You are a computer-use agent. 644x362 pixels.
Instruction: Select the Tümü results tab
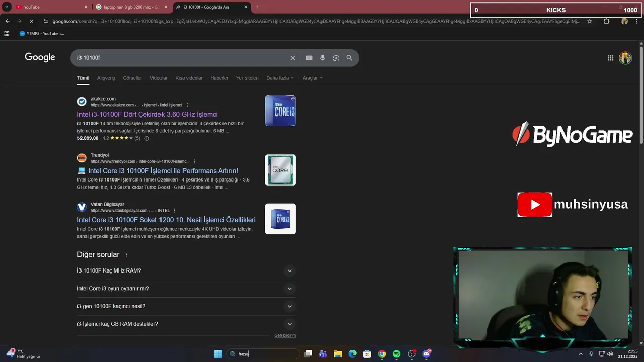coord(83,78)
